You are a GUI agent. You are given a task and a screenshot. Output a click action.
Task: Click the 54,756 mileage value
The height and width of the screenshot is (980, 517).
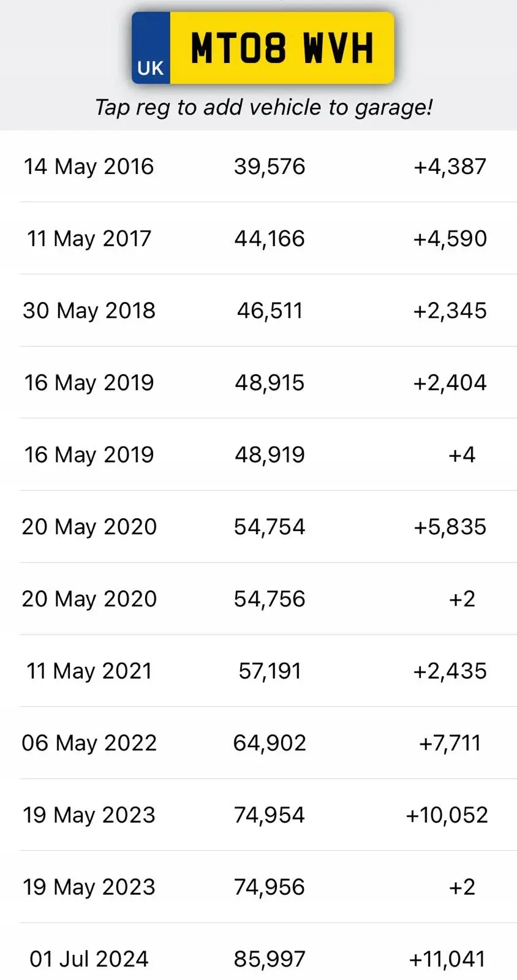tap(270, 599)
